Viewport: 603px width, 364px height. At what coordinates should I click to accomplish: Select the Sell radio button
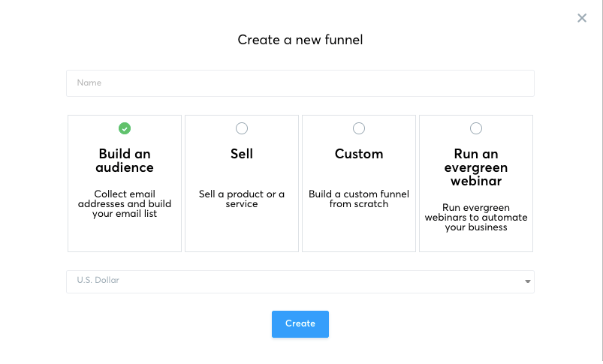pos(242,128)
